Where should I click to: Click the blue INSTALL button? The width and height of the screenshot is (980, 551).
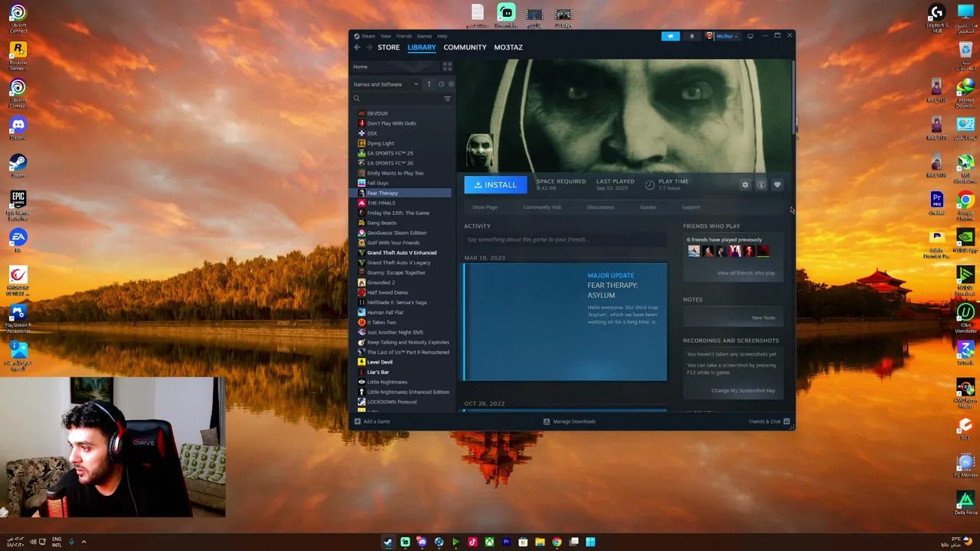[495, 184]
